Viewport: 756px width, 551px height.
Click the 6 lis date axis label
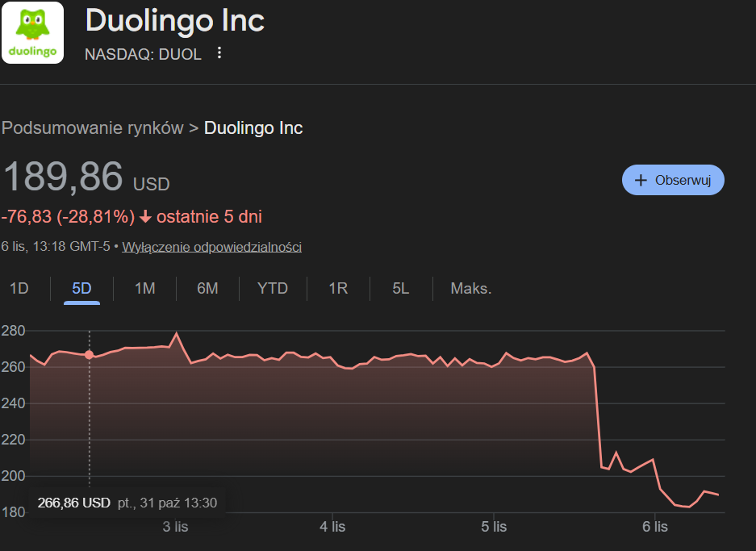pos(655,527)
